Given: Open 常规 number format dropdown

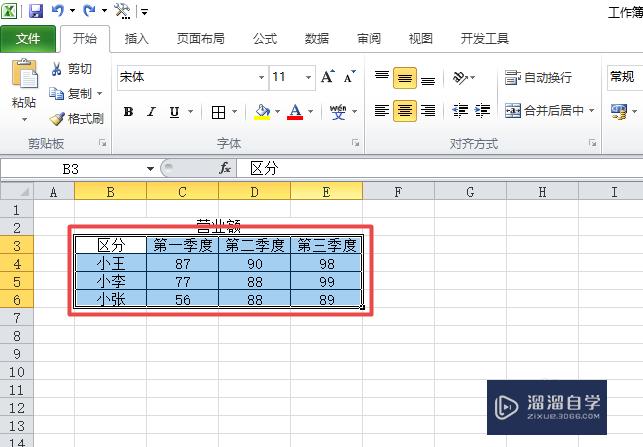Looking at the screenshot, I should point(624,77).
